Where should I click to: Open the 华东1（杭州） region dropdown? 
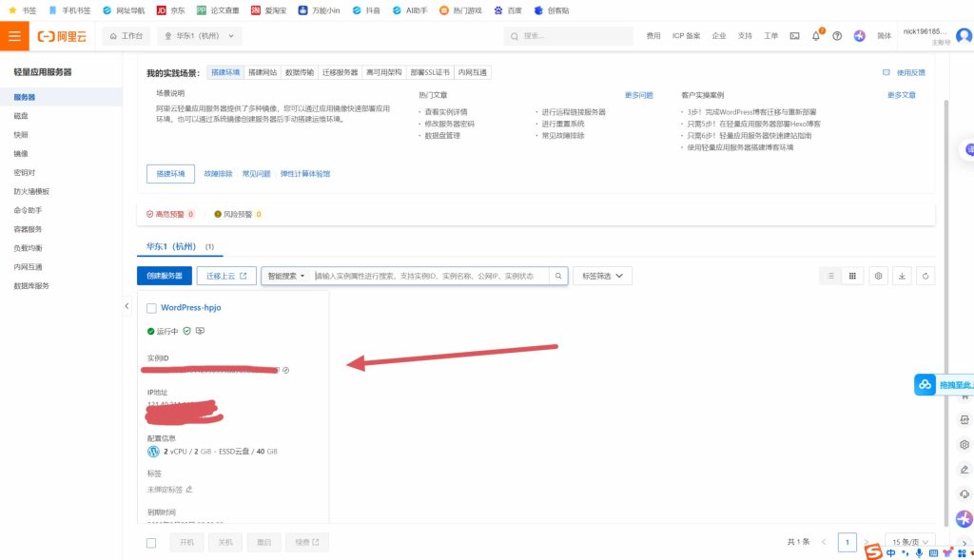click(x=200, y=36)
